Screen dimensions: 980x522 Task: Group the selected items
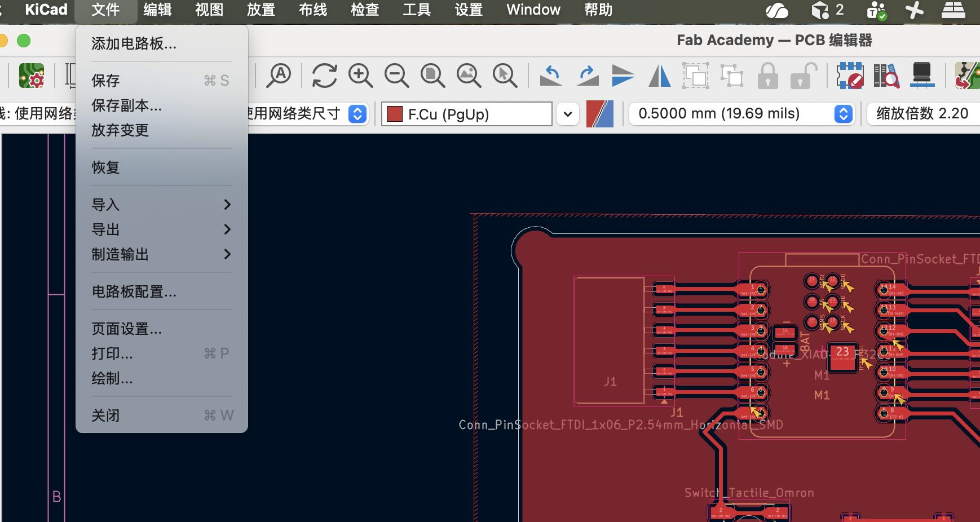pyautogui.click(x=696, y=76)
